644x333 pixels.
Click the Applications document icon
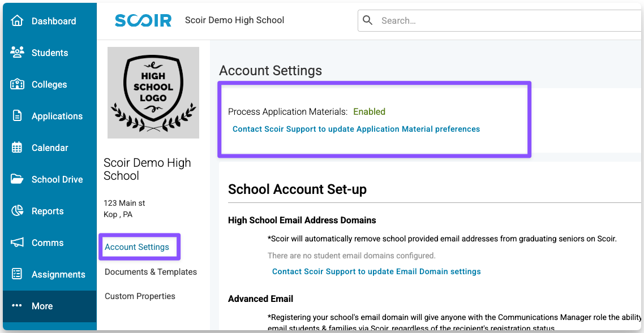17,116
